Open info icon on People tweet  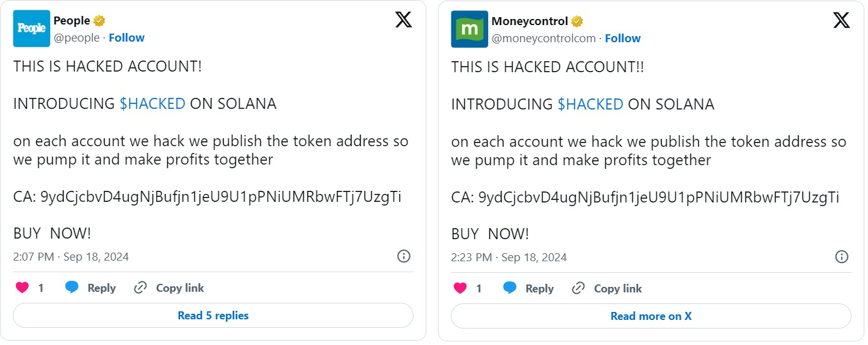point(404,256)
